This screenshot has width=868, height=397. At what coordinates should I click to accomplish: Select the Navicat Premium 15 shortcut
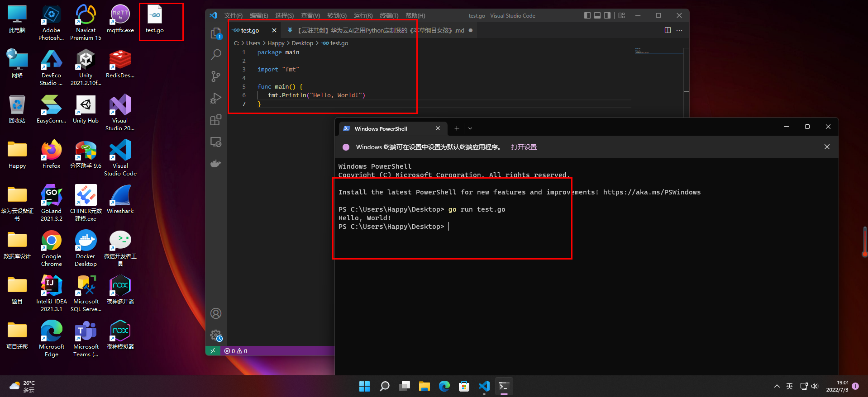pos(86,22)
